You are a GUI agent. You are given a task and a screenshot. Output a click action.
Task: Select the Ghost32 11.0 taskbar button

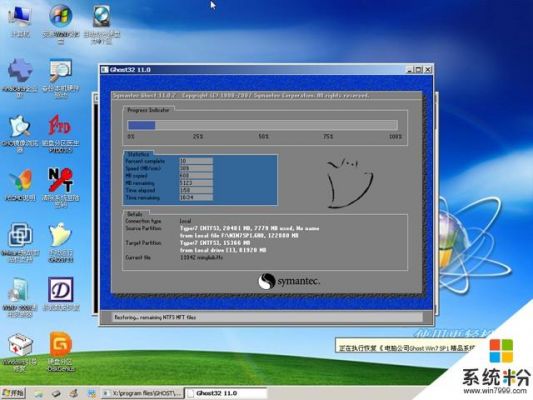[226, 394]
